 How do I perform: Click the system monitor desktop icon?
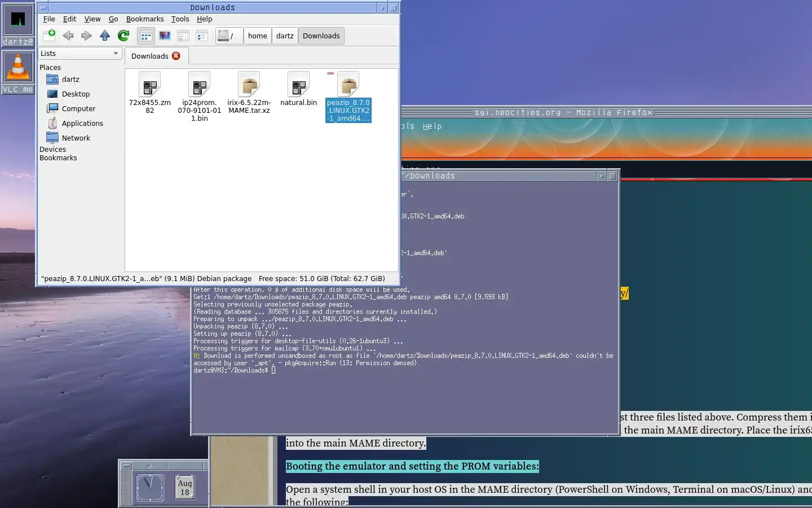coord(18,20)
